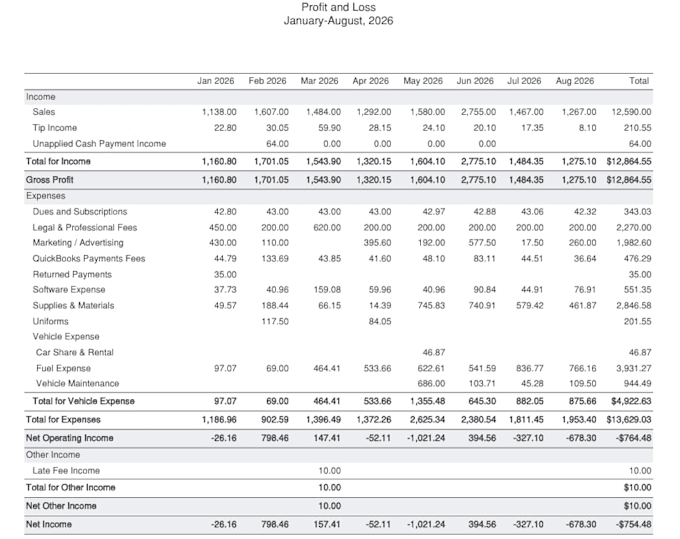Click the Total for Other Income label

pos(70,487)
